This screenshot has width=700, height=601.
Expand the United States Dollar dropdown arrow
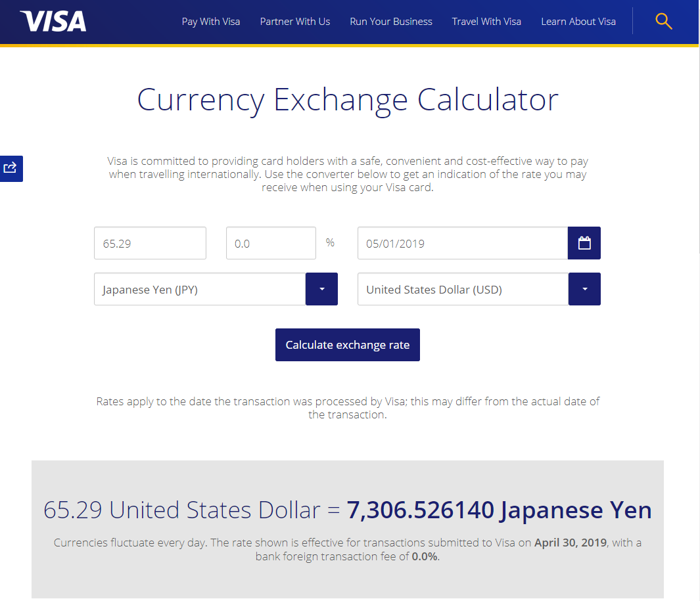coord(584,289)
